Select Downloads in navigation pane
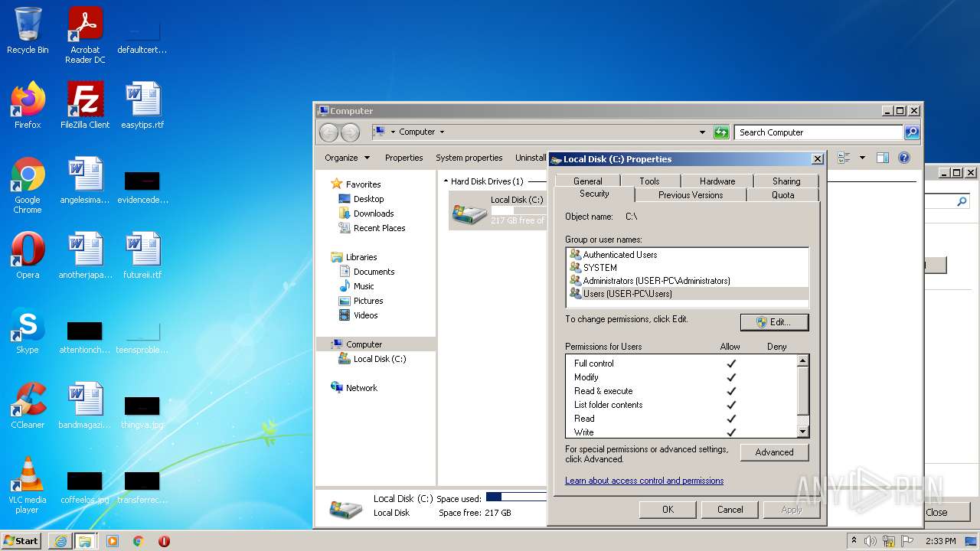980x551 pixels. [x=373, y=214]
